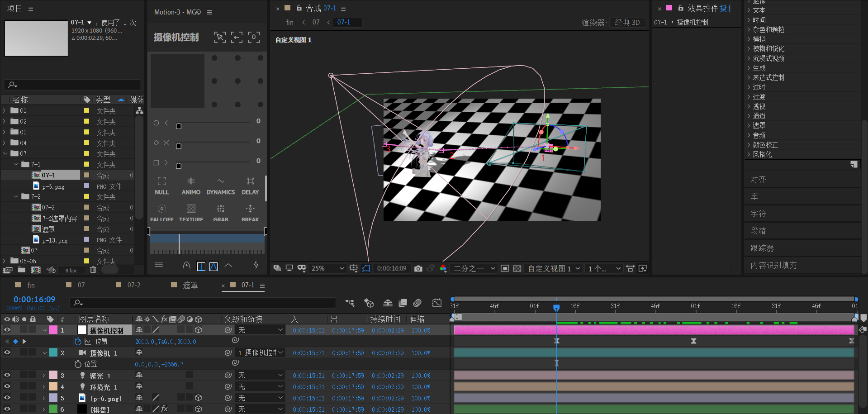The height and width of the screenshot is (414, 868).
Task: Open parent dropdown of 摄像机 1 layer
Action: (x=261, y=352)
